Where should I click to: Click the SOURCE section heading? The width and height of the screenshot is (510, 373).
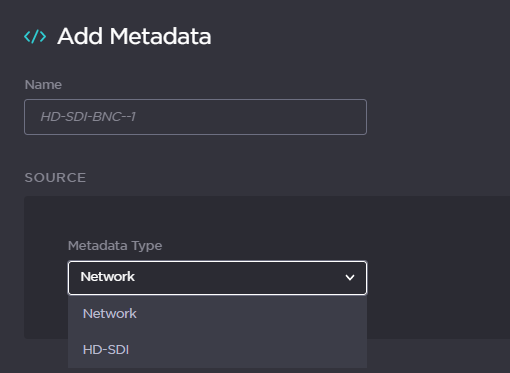(x=55, y=178)
